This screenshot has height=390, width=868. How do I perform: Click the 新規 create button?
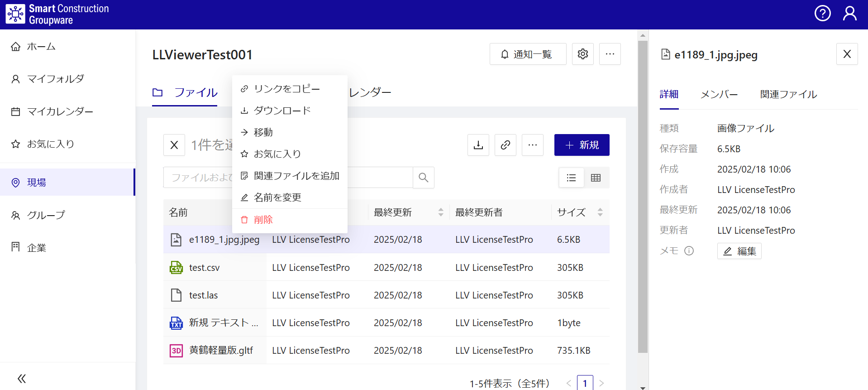(x=582, y=145)
